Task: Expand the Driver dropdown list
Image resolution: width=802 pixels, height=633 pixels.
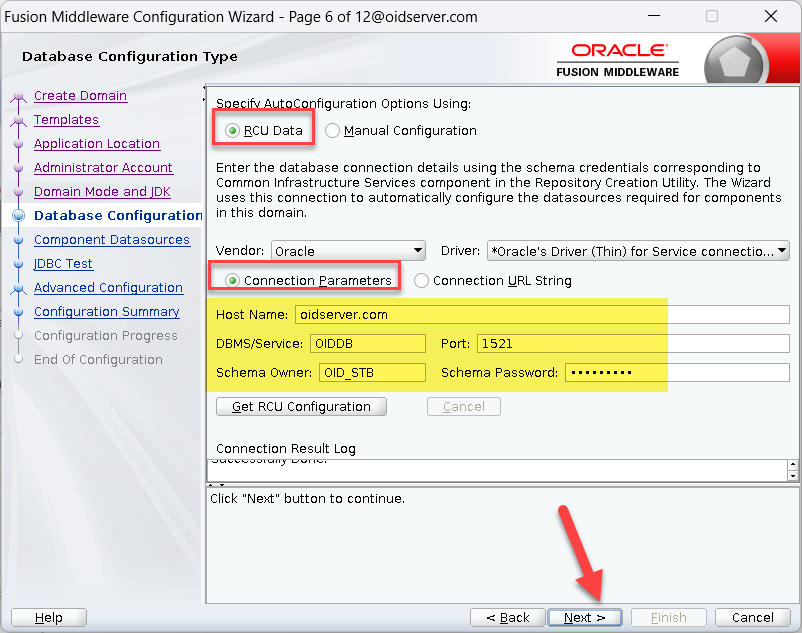Action: click(638, 251)
